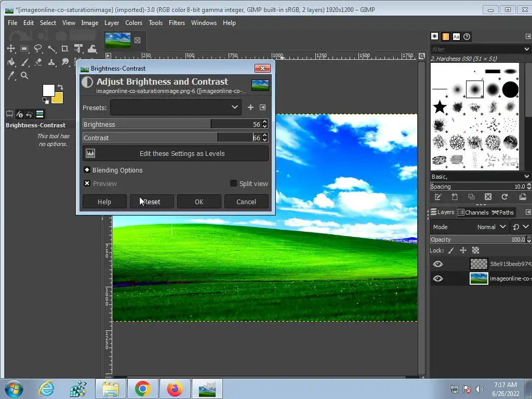Open presets management menu arrow icon

262,107
